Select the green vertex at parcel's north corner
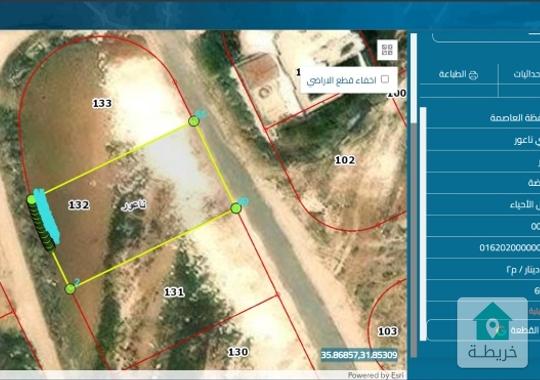 (194, 121)
